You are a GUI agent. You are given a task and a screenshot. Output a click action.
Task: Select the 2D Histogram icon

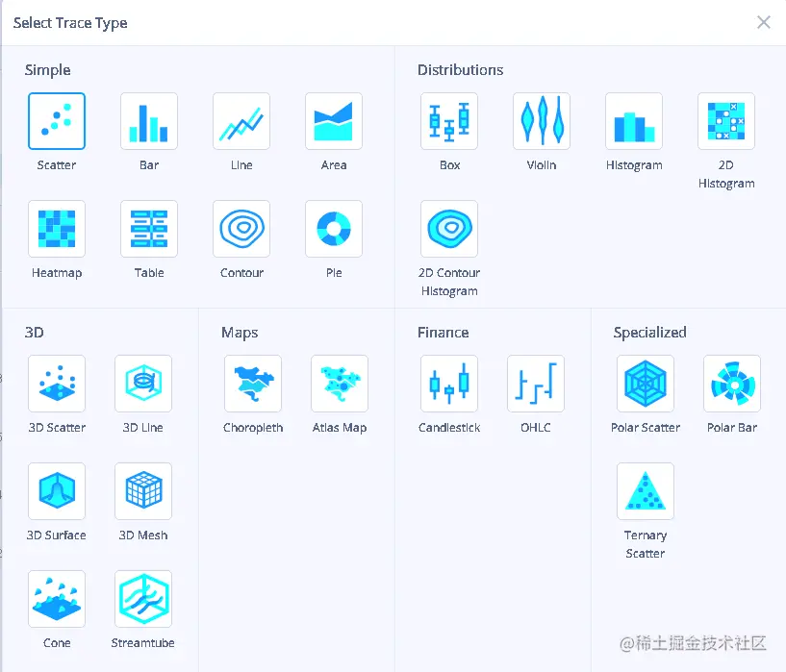click(x=725, y=121)
